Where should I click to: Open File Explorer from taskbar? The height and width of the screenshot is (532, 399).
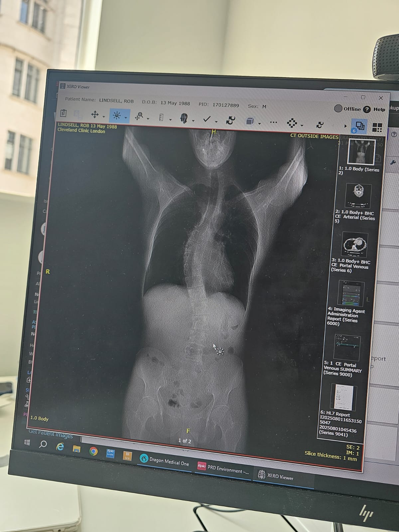tap(76, 449)
